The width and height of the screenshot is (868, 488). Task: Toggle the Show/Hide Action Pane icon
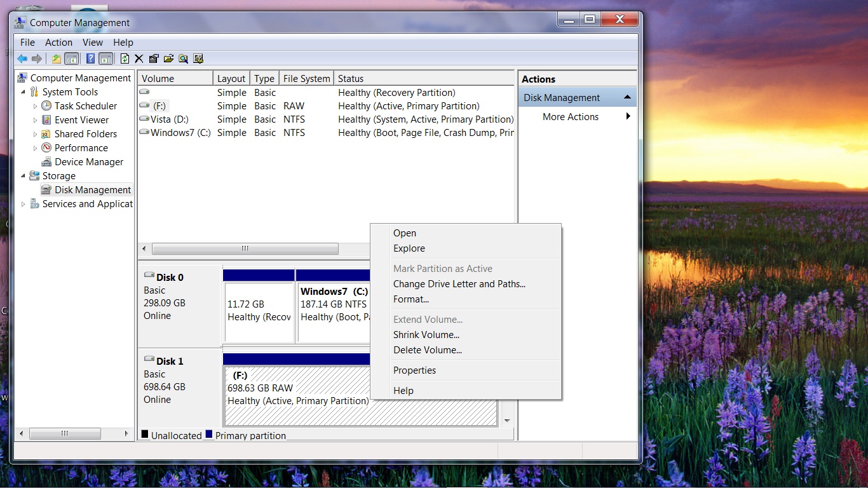coord(105,59)
